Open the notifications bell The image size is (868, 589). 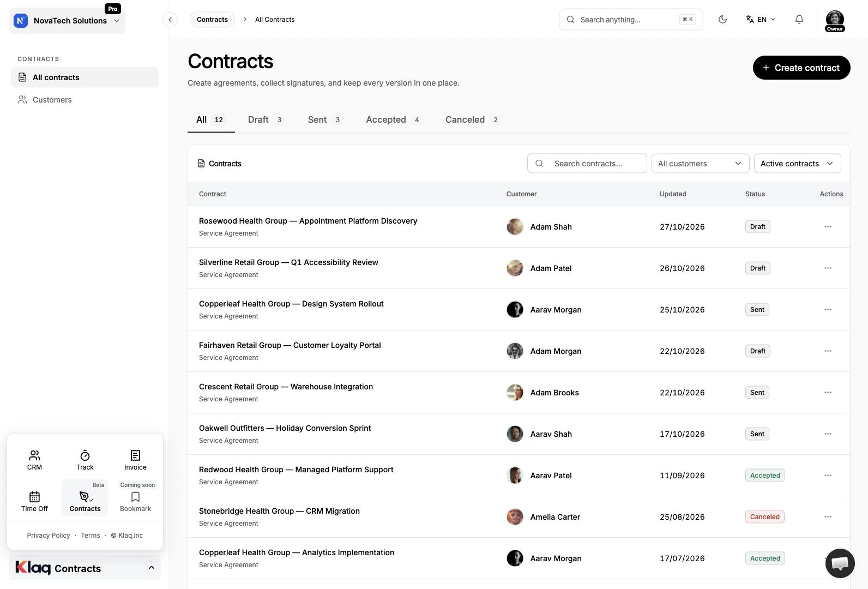pos(799,20)
